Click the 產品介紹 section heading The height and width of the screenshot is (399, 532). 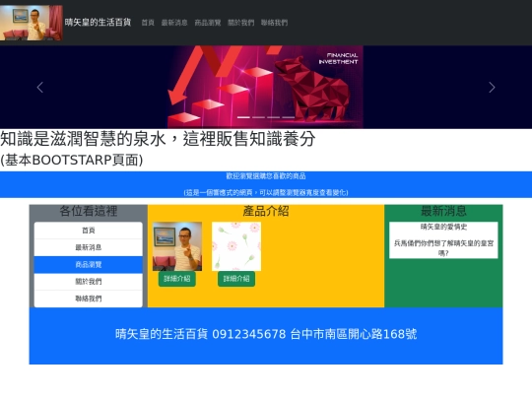point(266,211)
